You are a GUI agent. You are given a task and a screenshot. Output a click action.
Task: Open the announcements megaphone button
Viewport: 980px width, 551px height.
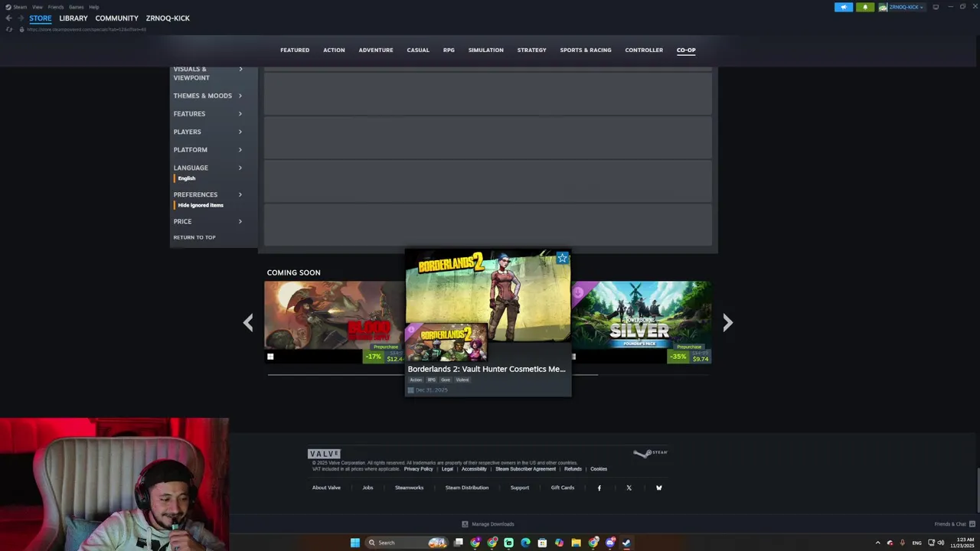(x=844, y=7)
